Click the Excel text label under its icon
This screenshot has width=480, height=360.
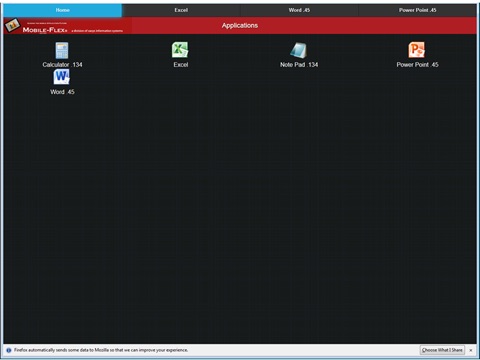pyautogui.click(x=181, y=65)
